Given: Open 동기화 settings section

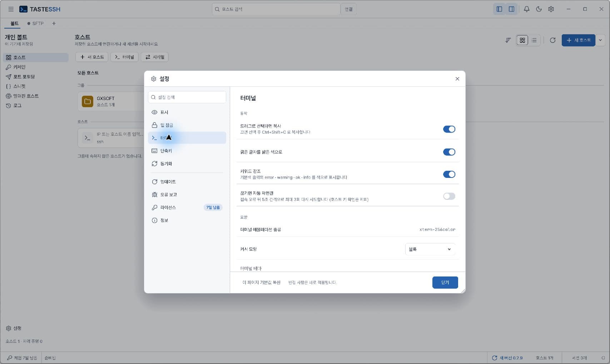Looking at the screenshot, I should pyautogui.click(x=187, y=164).
